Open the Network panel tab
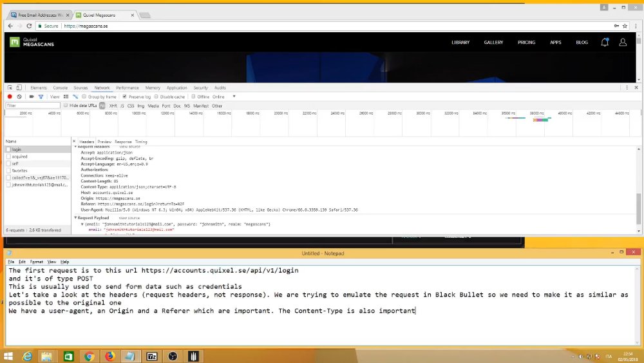 102,88
